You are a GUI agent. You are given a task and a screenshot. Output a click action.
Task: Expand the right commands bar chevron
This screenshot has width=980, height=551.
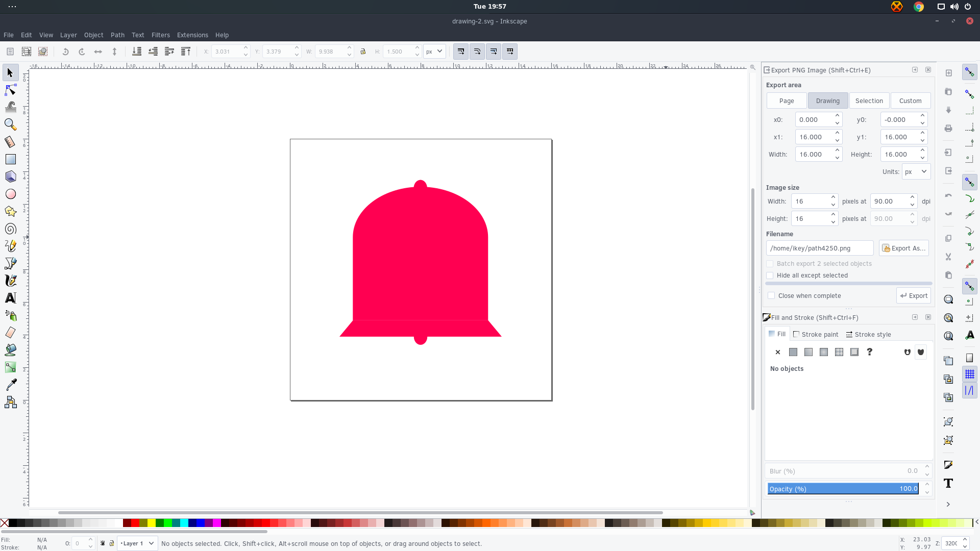coord(948,505)
